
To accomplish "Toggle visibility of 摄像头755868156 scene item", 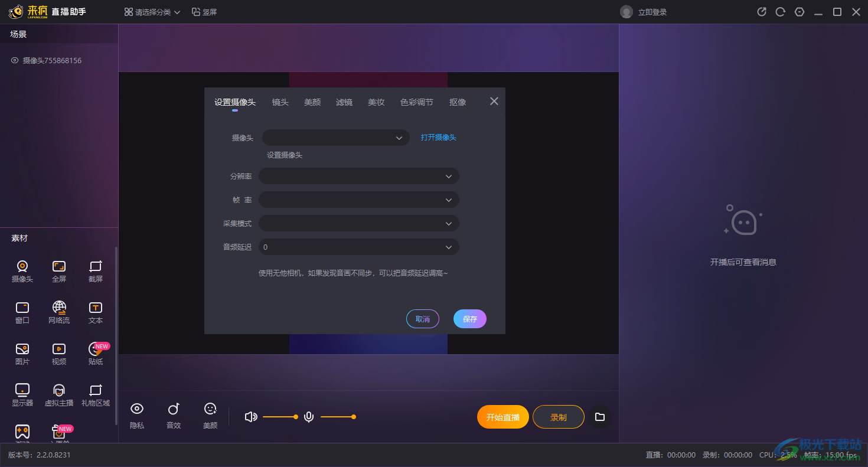I will [x=15, y=60].
